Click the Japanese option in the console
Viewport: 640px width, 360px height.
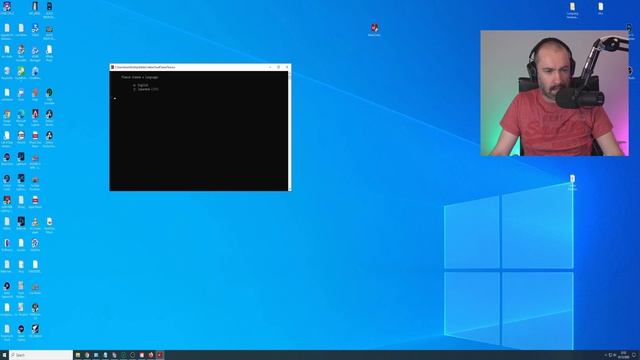[147, 89]
